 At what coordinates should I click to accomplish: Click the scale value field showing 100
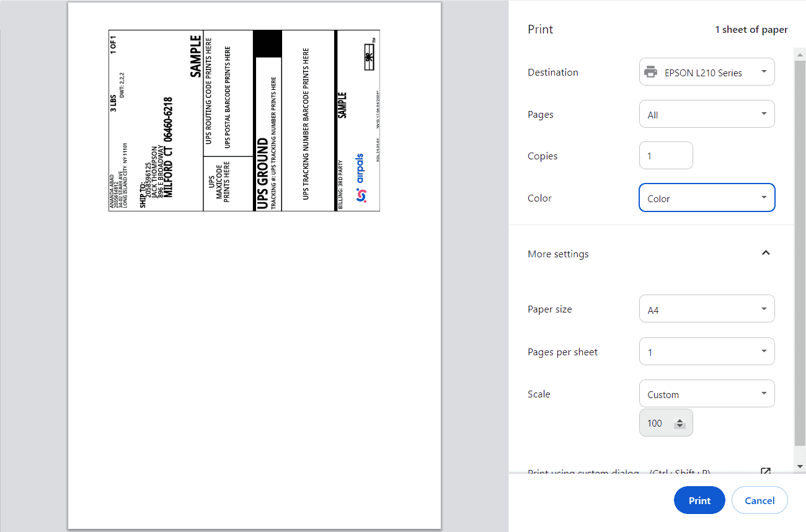pos(657,422)
